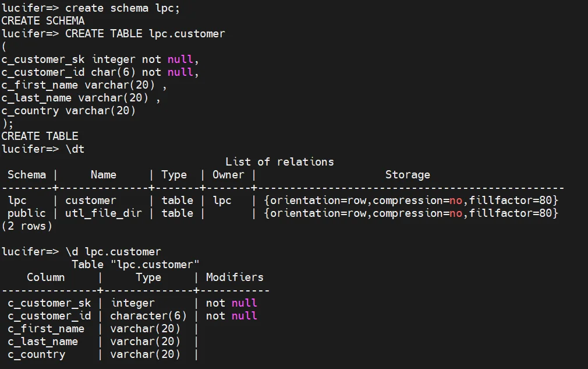Click the '\dt' command at the prompt
Viewport: 588px width, 369px height.
click(x=75, y=149)
